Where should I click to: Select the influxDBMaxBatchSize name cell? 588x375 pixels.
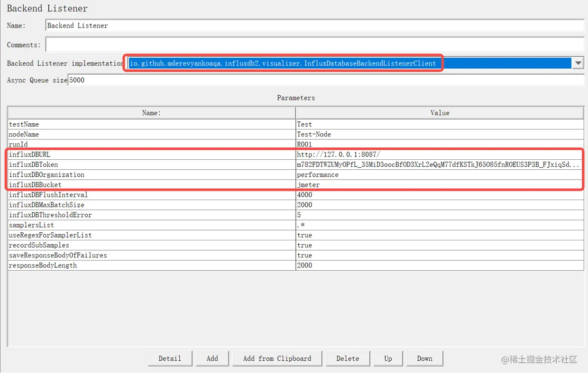pyautogui.click(x=152, y=205)
